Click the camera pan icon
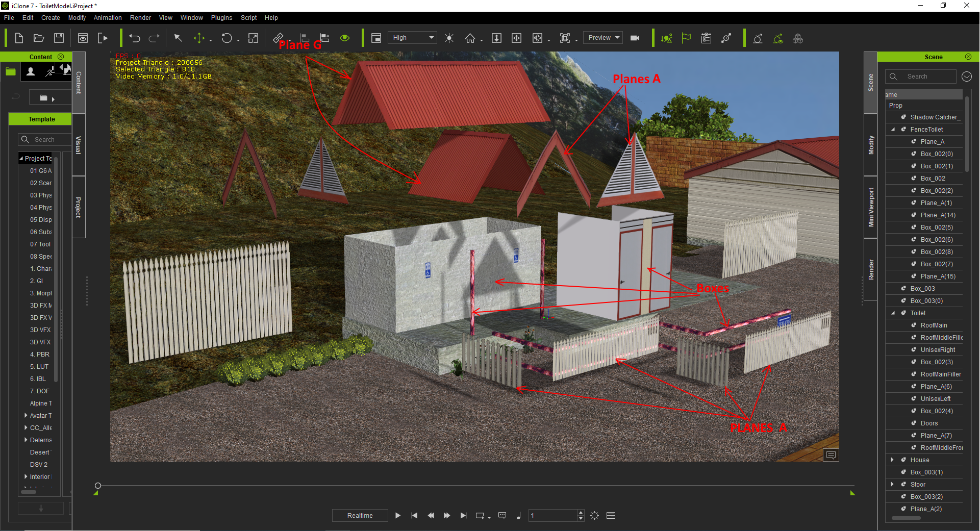The width and height of the screenshot is (980, 531). 516,38
